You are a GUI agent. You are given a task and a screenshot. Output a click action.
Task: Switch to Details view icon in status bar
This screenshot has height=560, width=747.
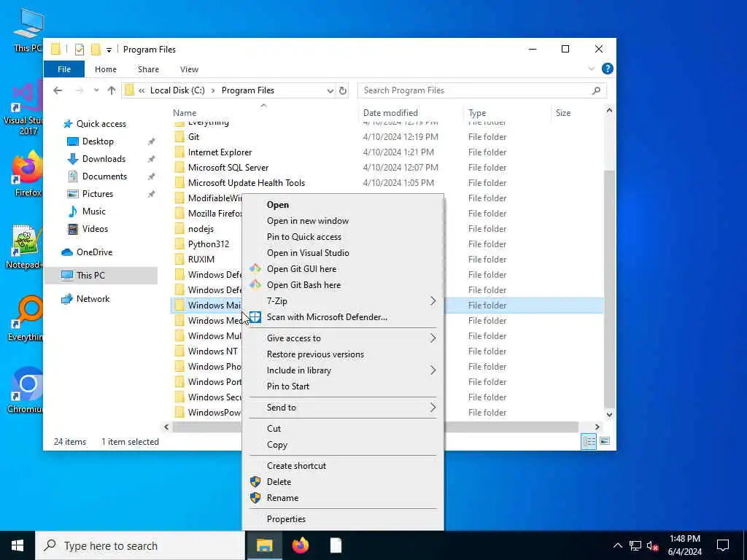pos(589,441)
